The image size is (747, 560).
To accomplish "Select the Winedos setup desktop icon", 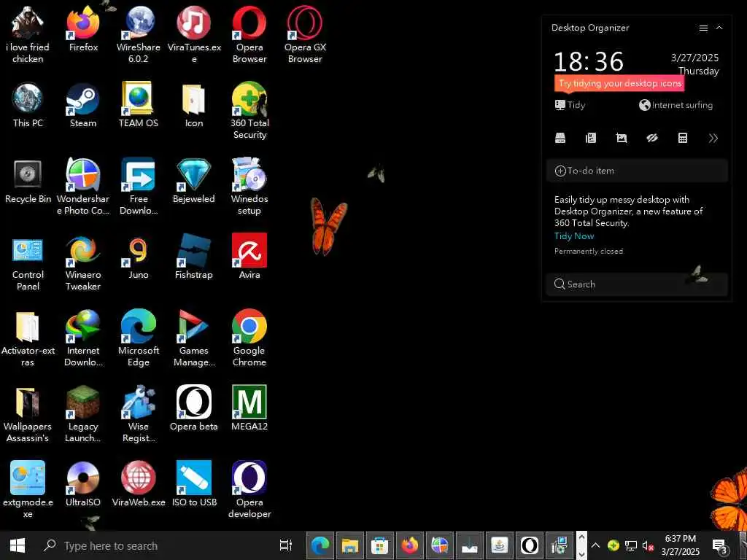I will pyautogui.click(x=249, y=187).
